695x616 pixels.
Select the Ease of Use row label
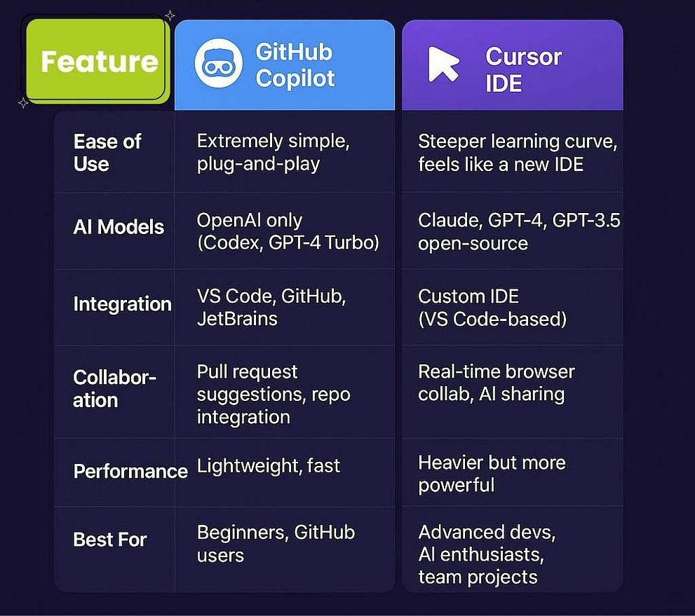coord(107,153)
